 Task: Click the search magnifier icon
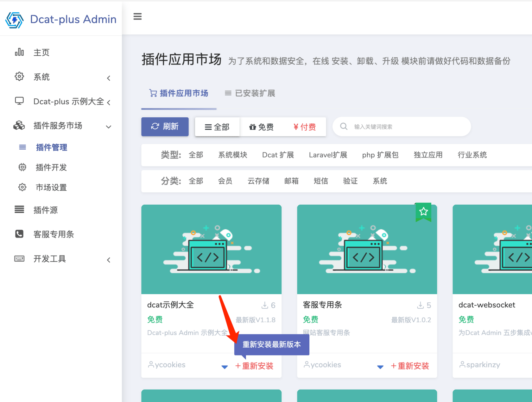click(344, 127)
